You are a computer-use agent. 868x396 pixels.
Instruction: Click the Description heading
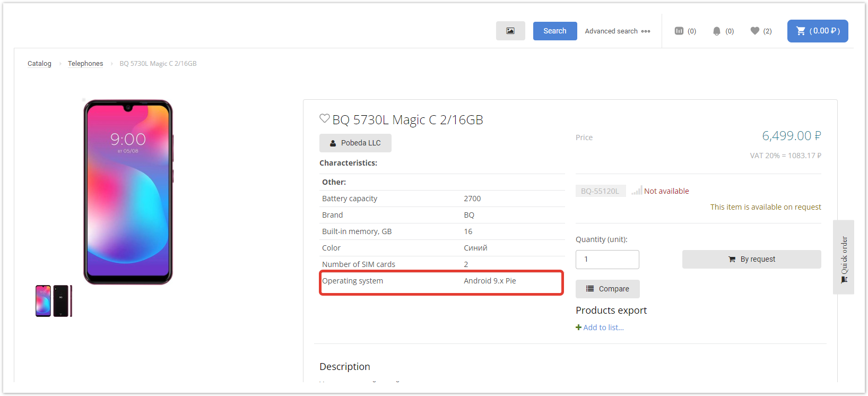[345, 367]
